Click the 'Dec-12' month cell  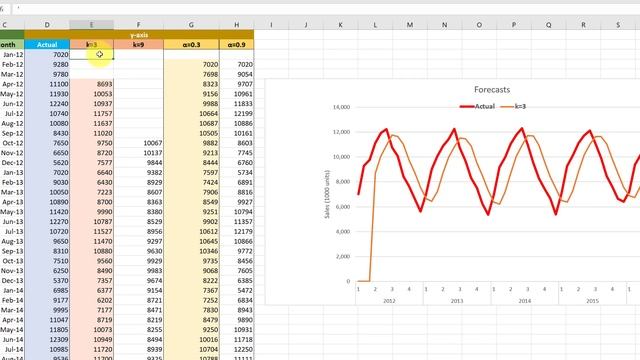pos(12,162)
